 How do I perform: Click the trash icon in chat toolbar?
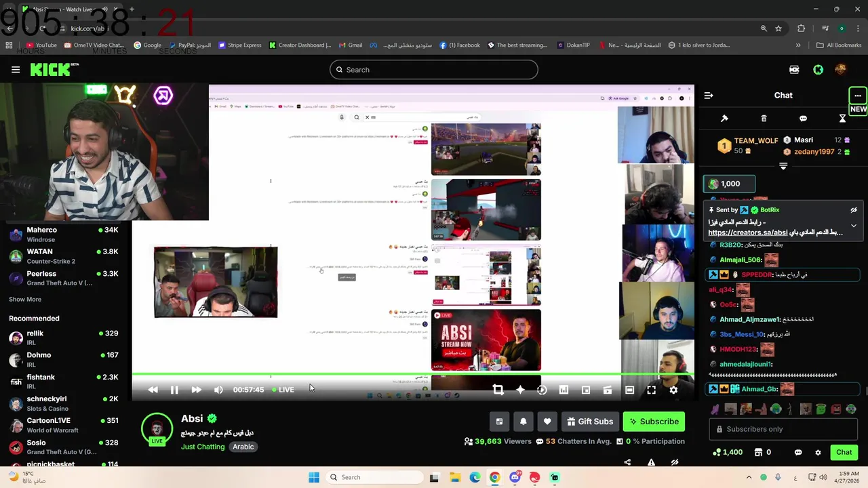764,119
